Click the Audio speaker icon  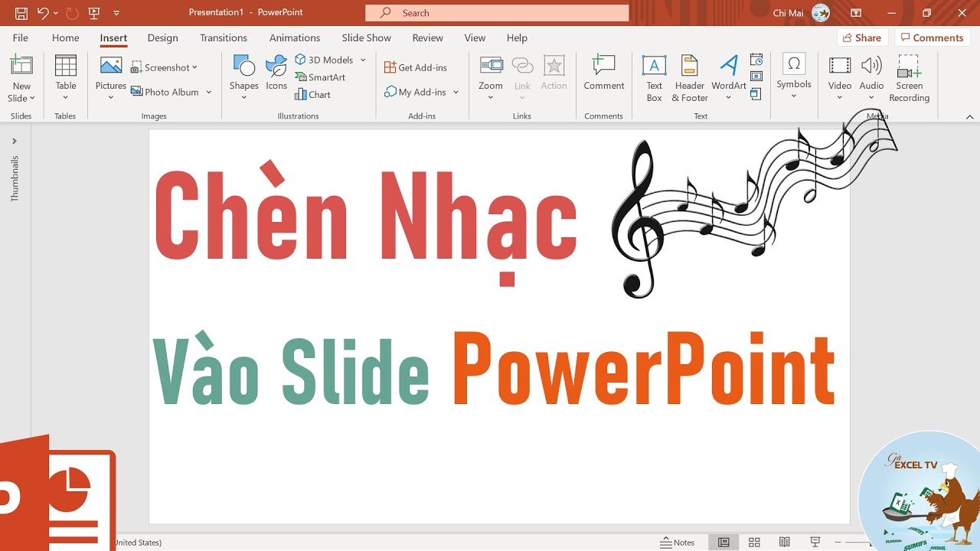(x=871, y=66)
